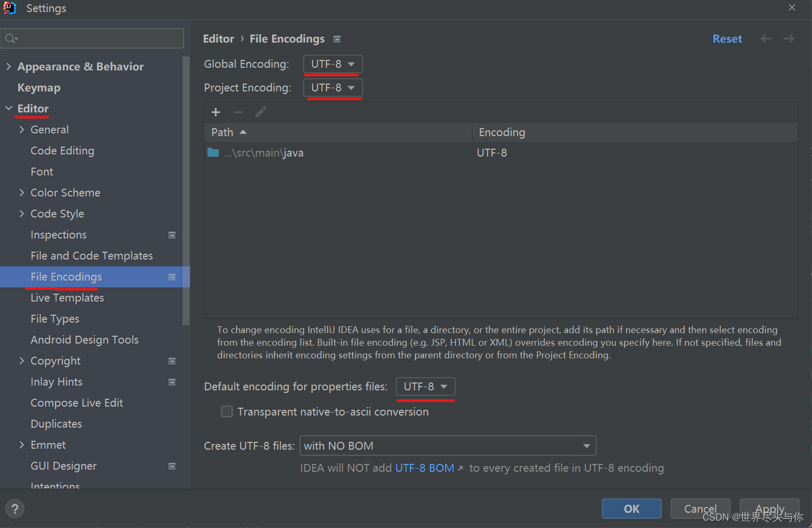Navigate forward with the right arrow
This screenshot has width=812, height=528.
(789, 39)
